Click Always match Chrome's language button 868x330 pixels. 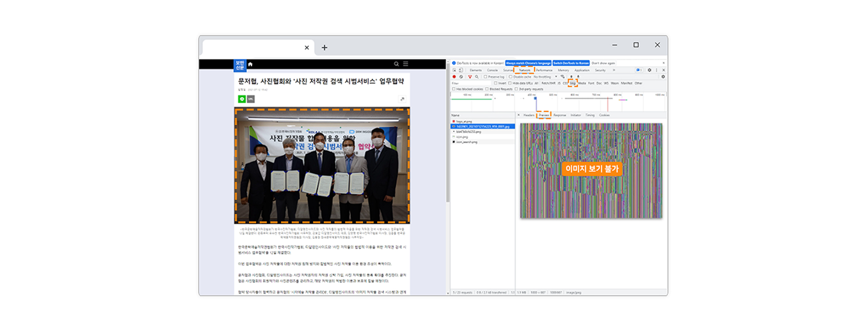pyautogui.click(x=528, y=63)
